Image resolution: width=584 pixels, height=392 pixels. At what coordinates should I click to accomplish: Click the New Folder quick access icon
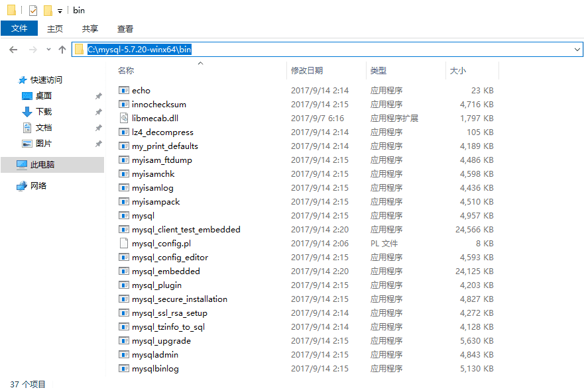coord(48,11)
